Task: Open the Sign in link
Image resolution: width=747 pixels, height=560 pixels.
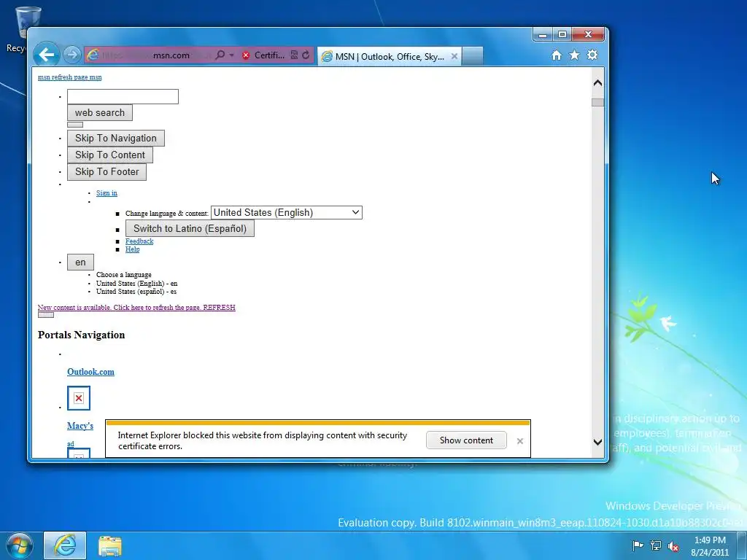Action: pos(107,192)
